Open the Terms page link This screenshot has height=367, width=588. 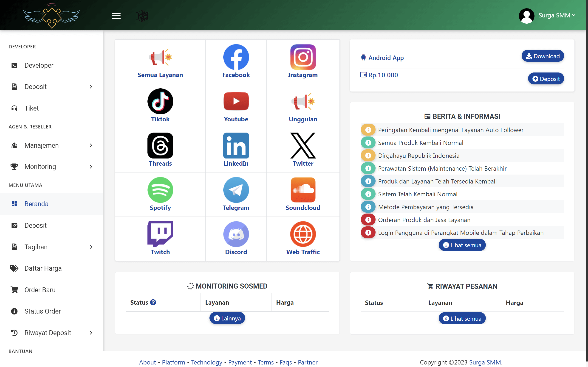point(265,362)
